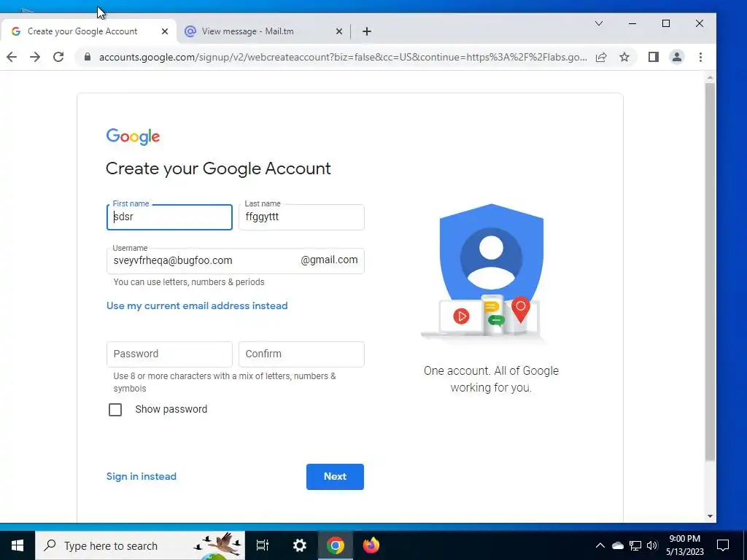Screen dimensions: 747x560
Task: Click the scroll up arrow
Action: [710, 77]
